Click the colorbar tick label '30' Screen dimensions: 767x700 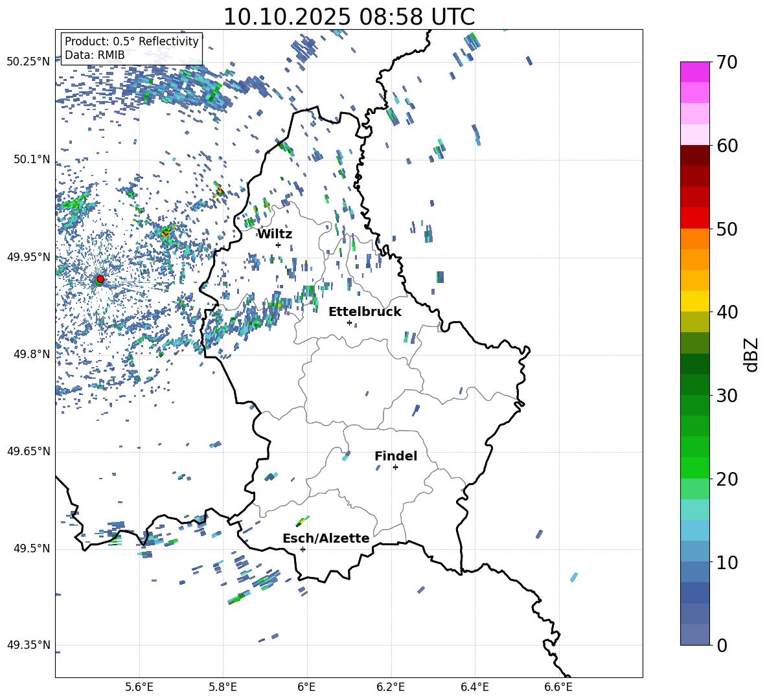click(727, 396)
